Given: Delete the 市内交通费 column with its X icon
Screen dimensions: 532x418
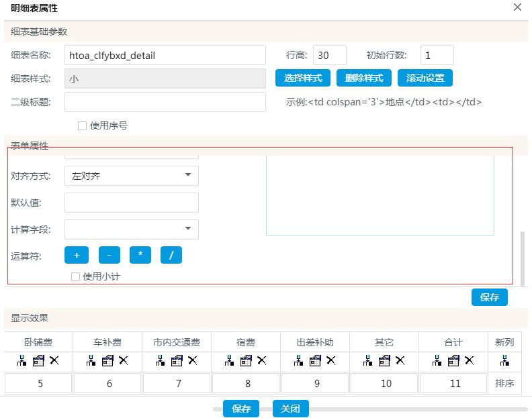Looking at the screenshot, I should click(x=193, y=360).
